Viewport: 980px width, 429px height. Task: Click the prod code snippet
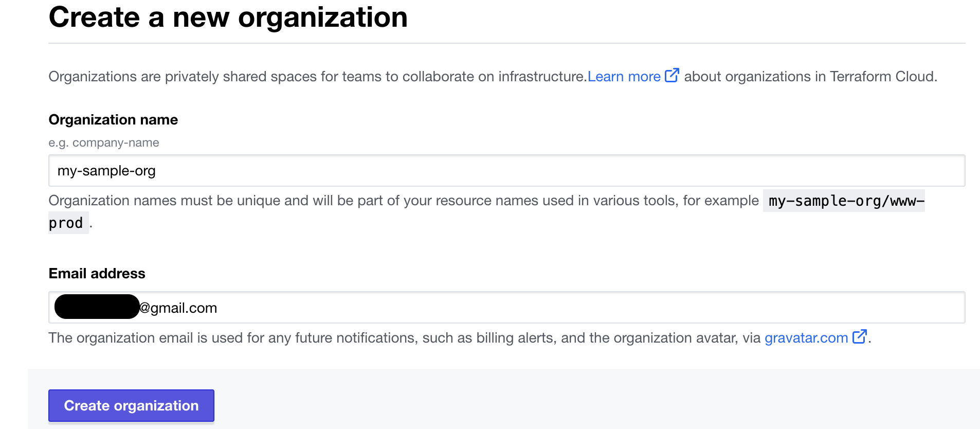66,223
